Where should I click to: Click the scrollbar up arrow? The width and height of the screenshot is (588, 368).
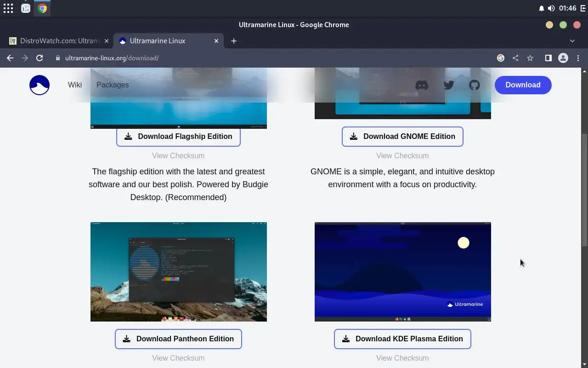click(x=584, y=71)
